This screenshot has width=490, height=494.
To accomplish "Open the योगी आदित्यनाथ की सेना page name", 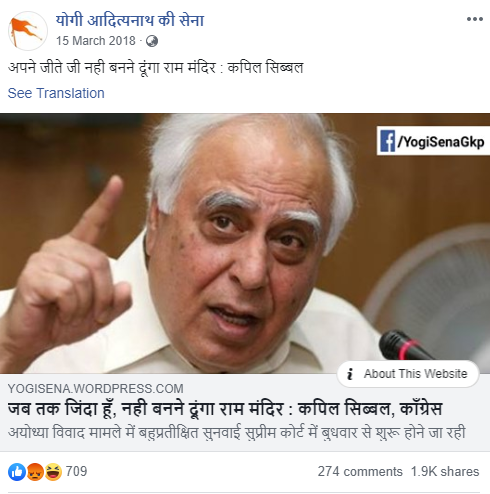I will pyautogui.click(x=130, y=20).
